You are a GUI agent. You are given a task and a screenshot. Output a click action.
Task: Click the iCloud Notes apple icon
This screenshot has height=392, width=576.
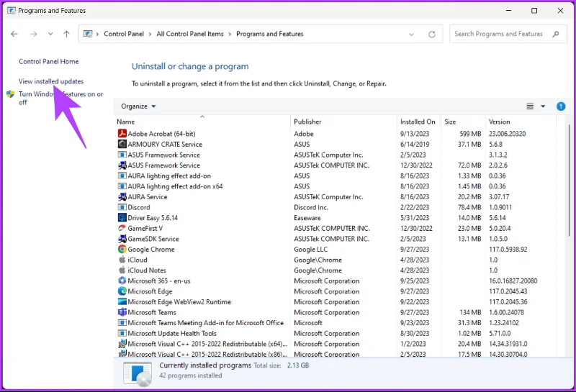(122, 270)
